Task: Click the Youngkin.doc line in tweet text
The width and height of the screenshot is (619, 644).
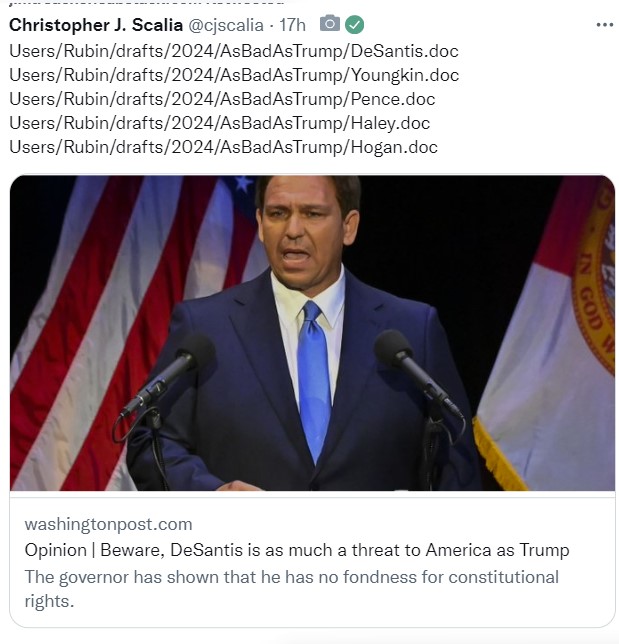Action: [x=234, y=75]
